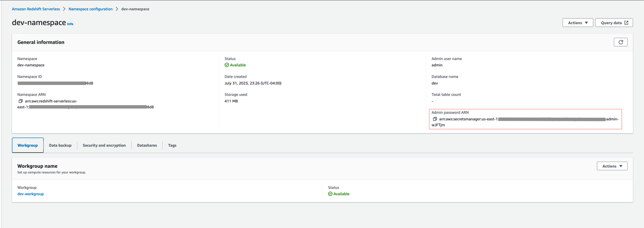This screenshot has width=644, height=228.
Task: Open the top Actions dropdown beside Query data
Action: point(578,22)
